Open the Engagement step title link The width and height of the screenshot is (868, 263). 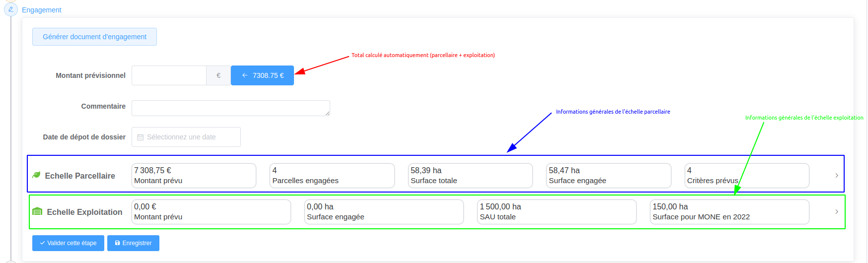tap(42, 10)
